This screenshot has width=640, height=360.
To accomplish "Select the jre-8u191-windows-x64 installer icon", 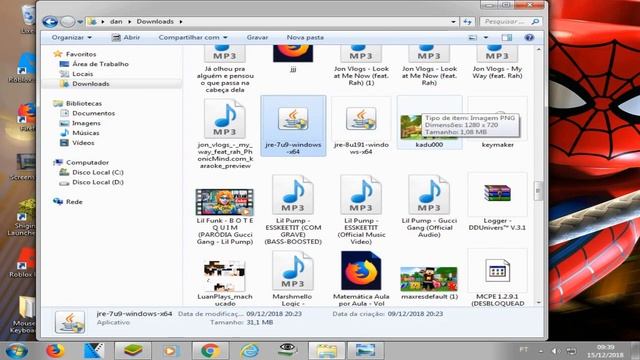I will [x=361, y=119].
